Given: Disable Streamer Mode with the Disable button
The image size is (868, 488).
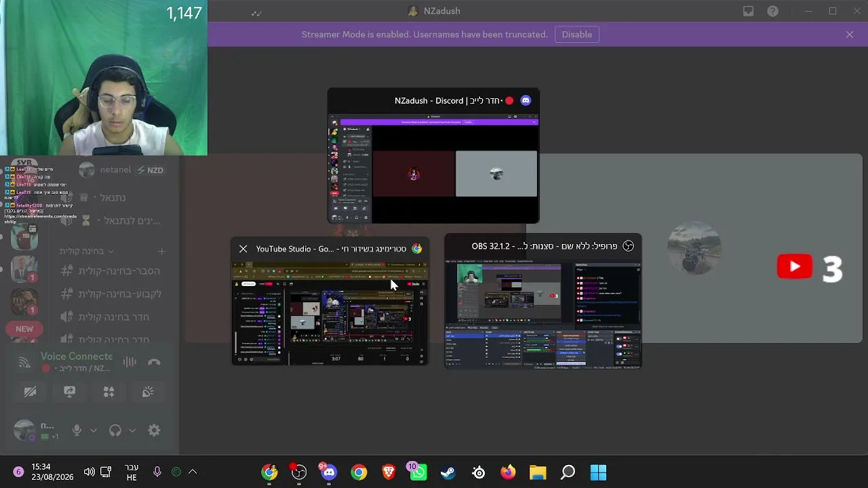Looking at the screenshot, I should 576,35.
